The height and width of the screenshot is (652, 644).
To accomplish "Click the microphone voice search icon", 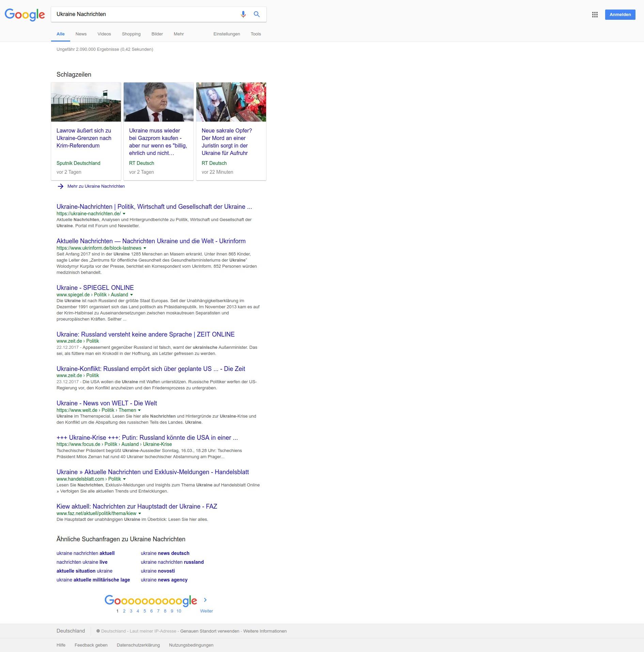I will coord(243,14).
